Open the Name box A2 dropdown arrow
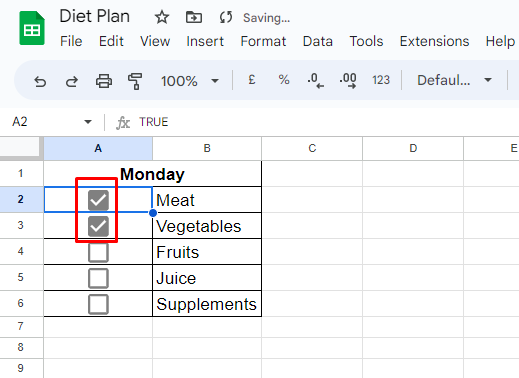519x378 pixels. click(x=88, y=122)
